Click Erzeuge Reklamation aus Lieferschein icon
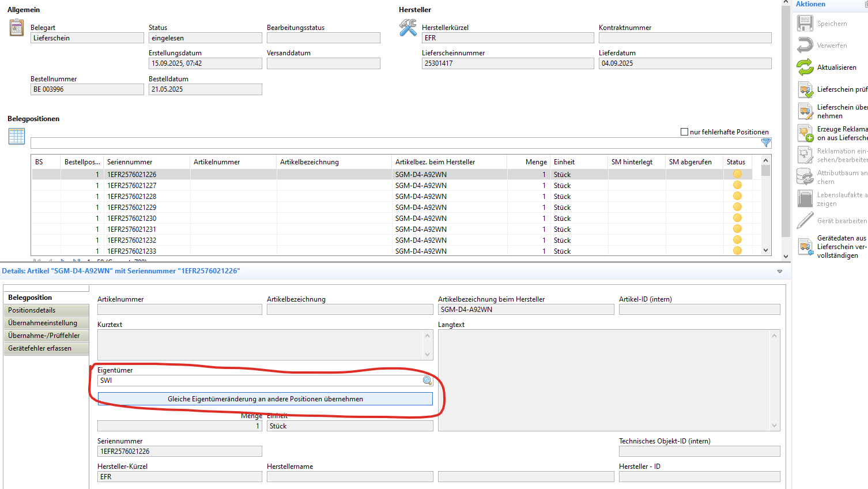The width and height of the screenshot is (868, 489). click(x=805, y=133)
